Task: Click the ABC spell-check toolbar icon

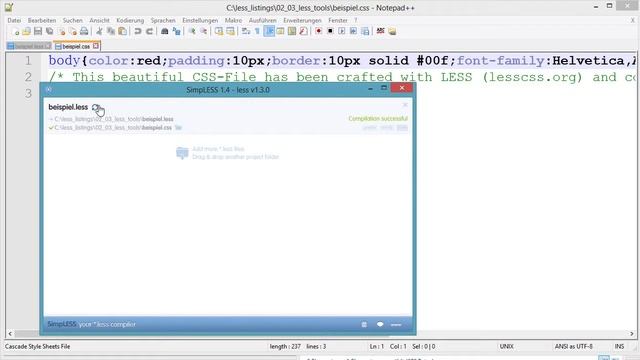Action: tap(380, 31)
